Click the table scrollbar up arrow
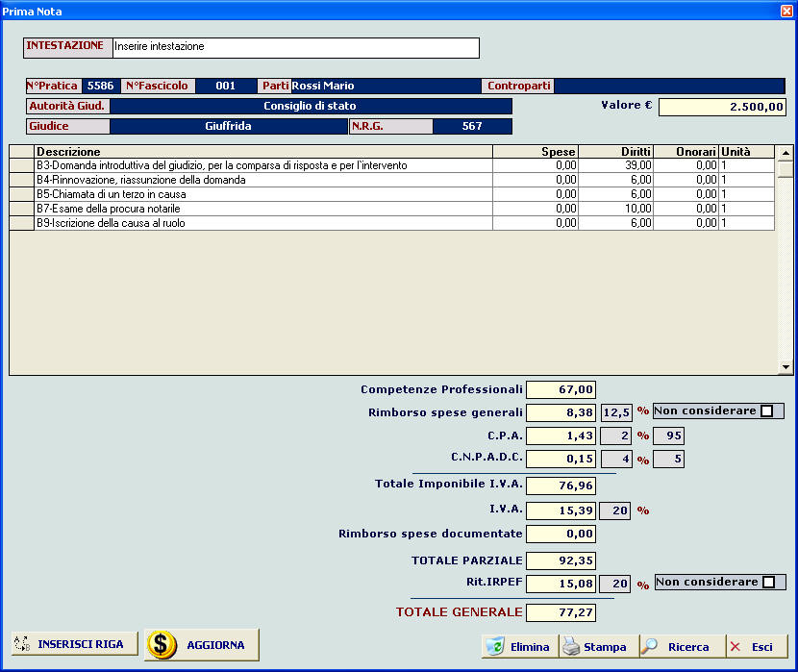Viewport: 798px width, 672px height. click(x=786, y=152)
